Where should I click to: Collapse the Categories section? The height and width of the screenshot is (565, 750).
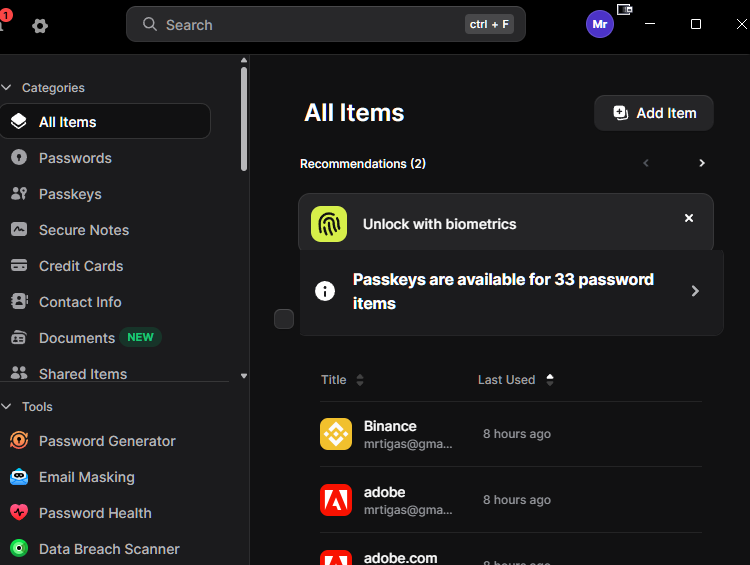click(x=6, y=88)
